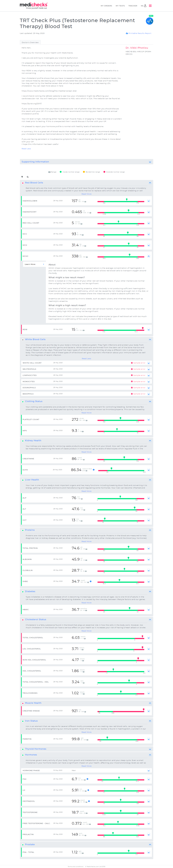This screenshot has height=868, width=173.
Task: Click Read Less under White Blood Cells
Action: click(x=86, y=358)
